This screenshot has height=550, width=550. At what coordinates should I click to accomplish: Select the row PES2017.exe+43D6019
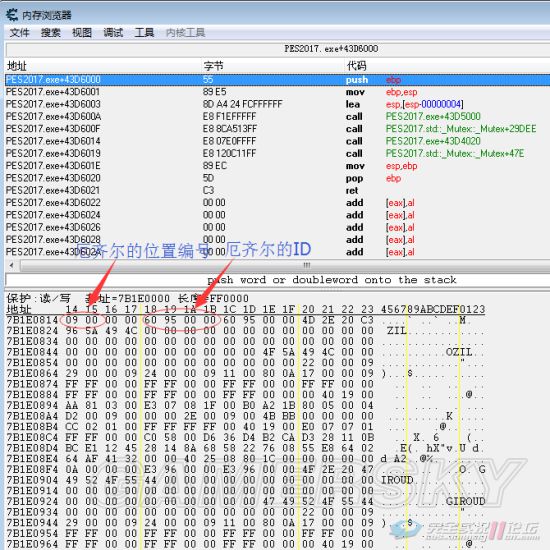click(x=277, y=153)
